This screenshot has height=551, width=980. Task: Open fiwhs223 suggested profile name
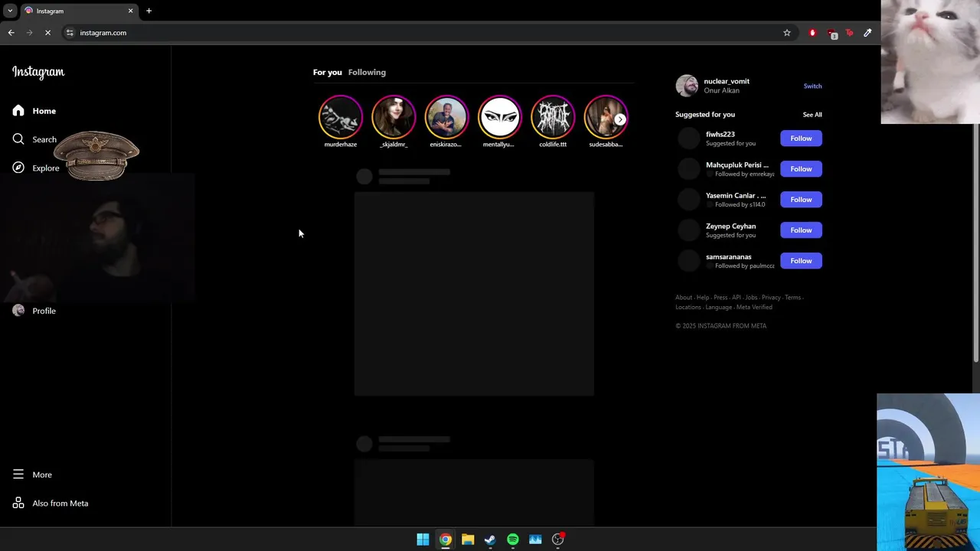[x=720, y=134]
